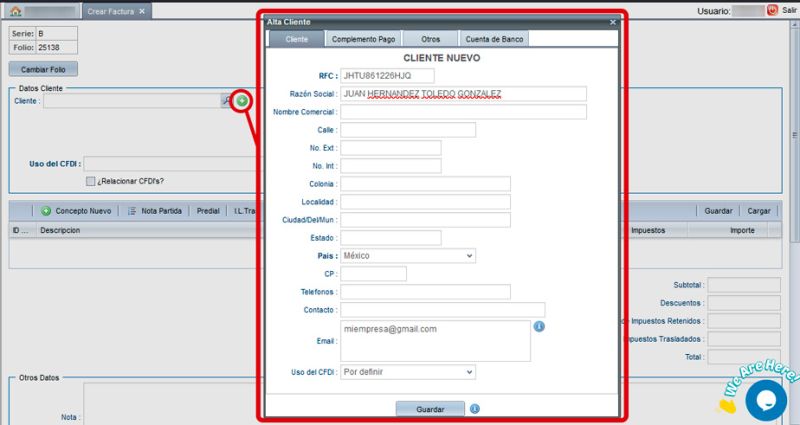Click the info icon next to Guardar
800x425 pixels.
pos(475,408)
